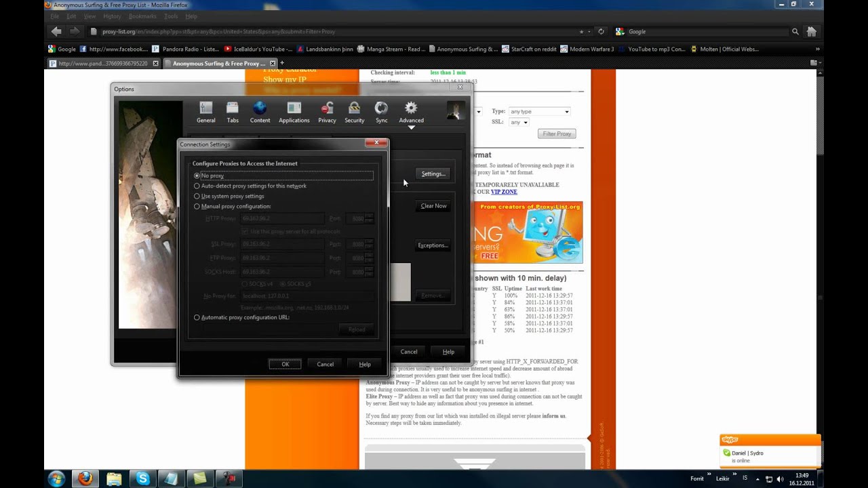
Task: Select Manual proxy configuration
Action: point(197,206)
